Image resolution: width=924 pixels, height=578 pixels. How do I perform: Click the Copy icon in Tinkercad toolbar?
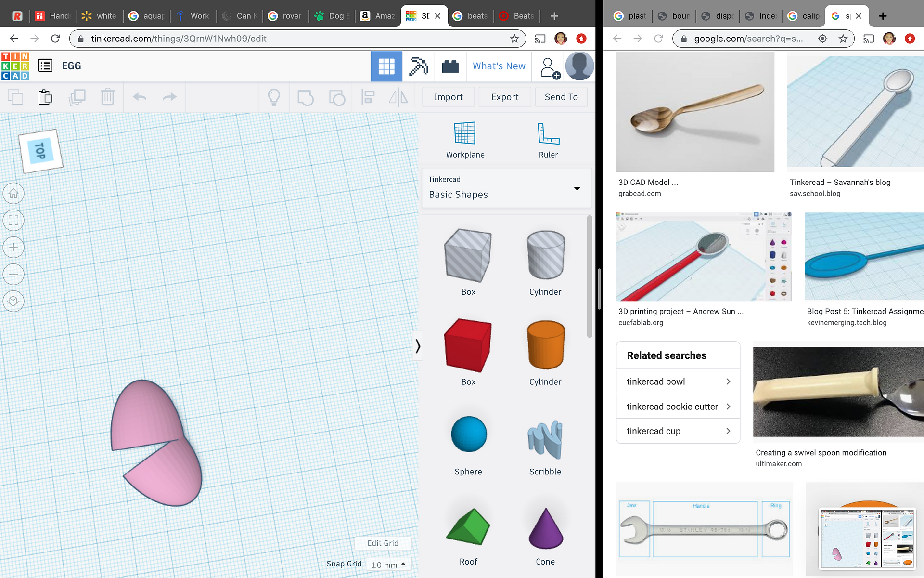15,97
